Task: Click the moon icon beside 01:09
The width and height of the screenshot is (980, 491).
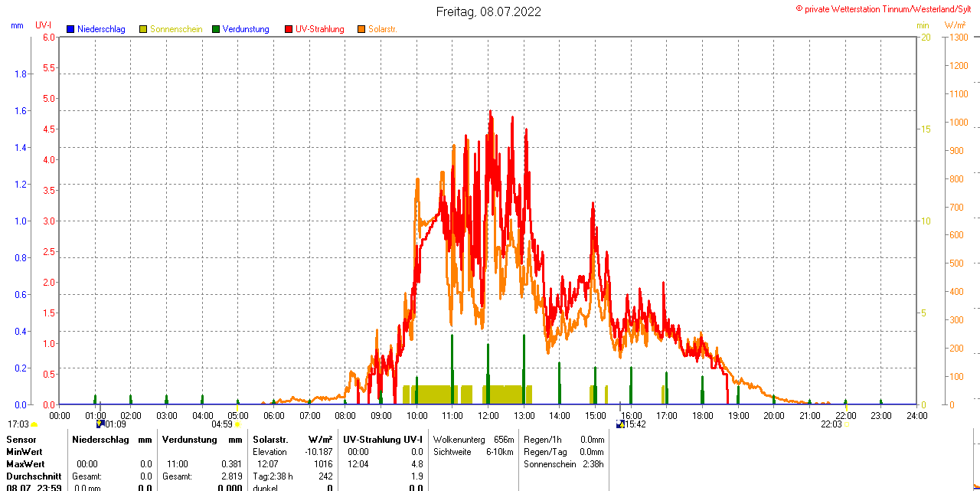Action: click(x=100, y=424)
